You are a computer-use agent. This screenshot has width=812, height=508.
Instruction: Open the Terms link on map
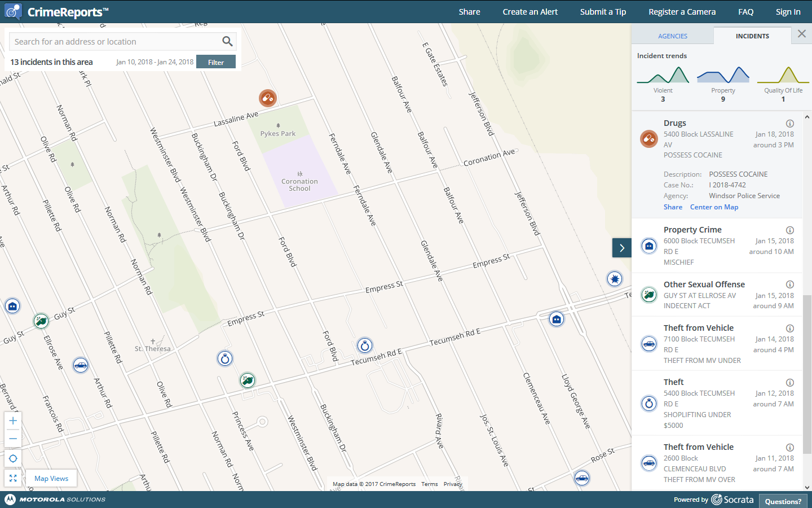(x=429, y=484)
